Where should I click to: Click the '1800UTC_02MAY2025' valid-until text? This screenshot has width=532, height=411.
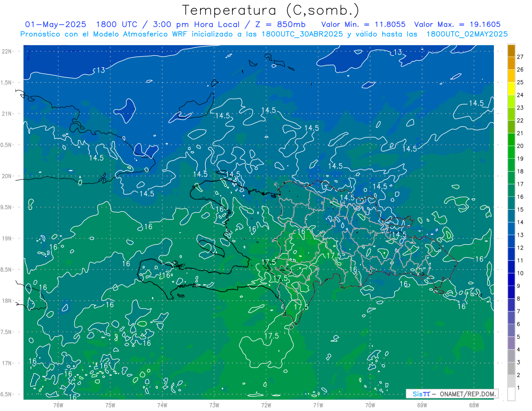coord(467,34)
